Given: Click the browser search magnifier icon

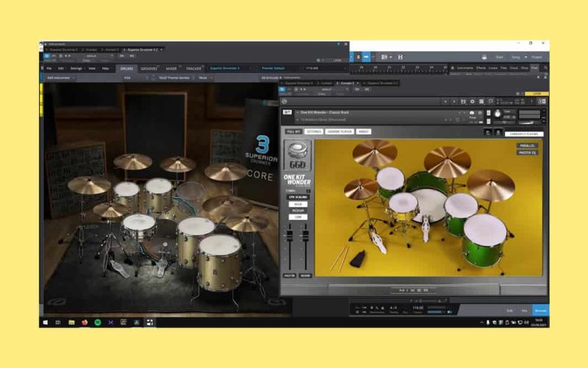Looking at the screenshot, I should point(545,68).
